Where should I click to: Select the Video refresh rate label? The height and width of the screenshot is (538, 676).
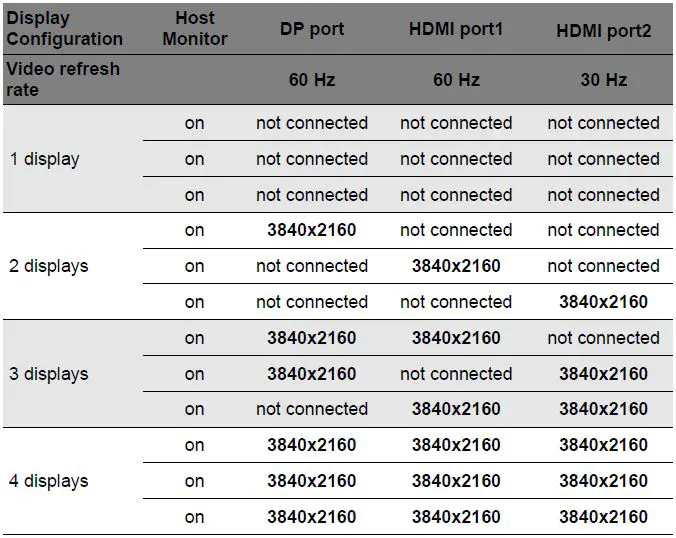(x=63, y=79)
